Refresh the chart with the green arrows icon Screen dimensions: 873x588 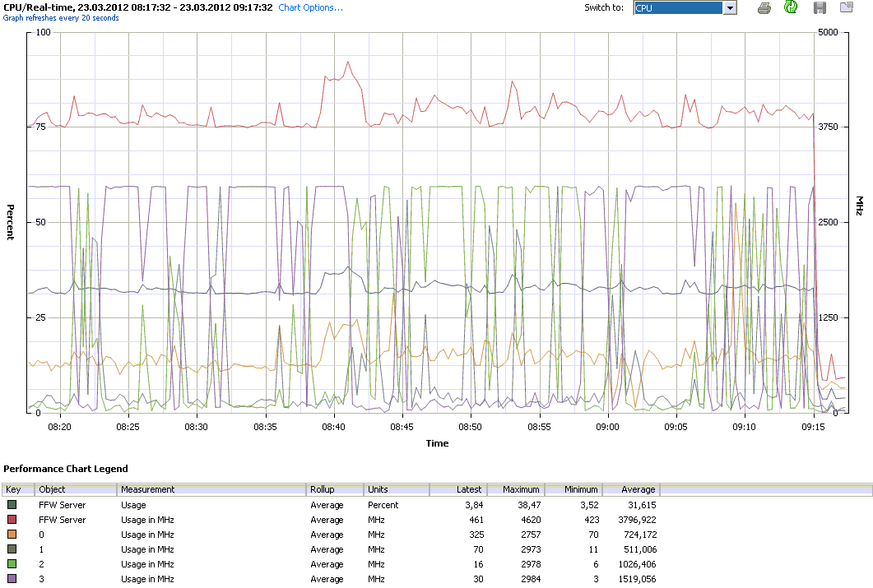pyautogui.click(x=791, y=8)
